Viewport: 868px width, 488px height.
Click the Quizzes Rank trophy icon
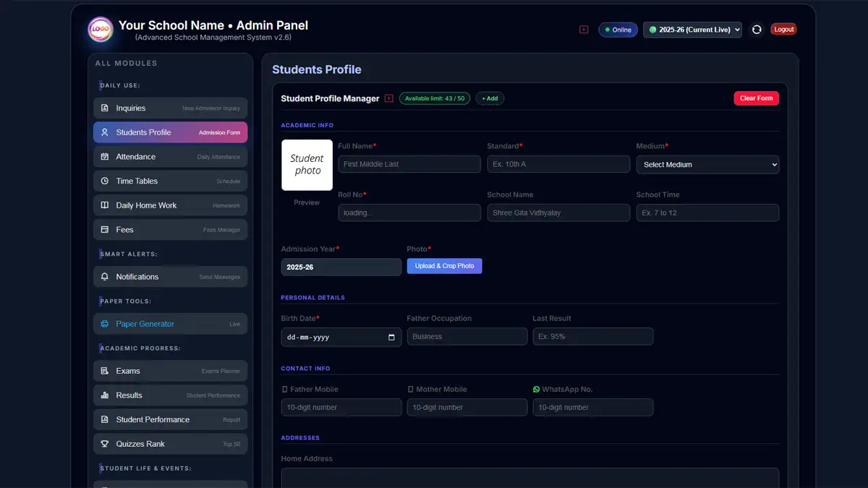[x=105, y=443]
